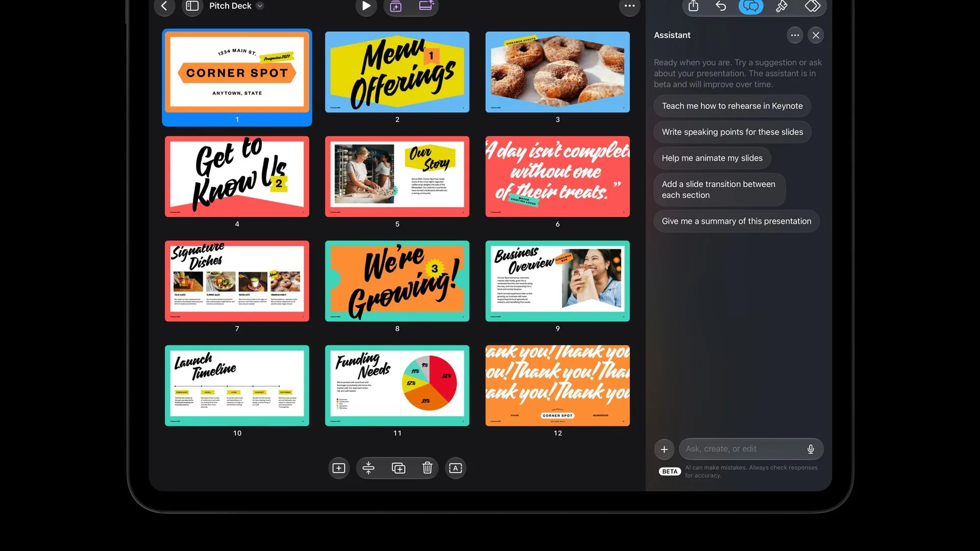Focus the Ask, create, or edit field
Screen dimensions: 980x551
pyautogui.click(x=751, y=449)
